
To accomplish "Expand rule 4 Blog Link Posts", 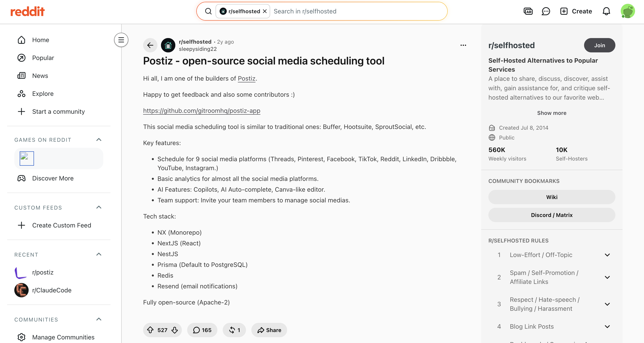I will 552,326.
